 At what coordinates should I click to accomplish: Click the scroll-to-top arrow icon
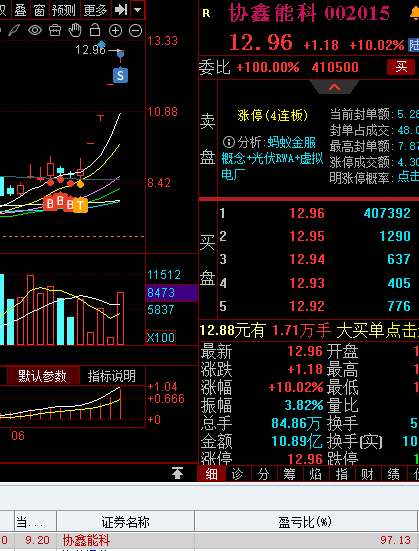pyautogui.click(x=178, y=473)
